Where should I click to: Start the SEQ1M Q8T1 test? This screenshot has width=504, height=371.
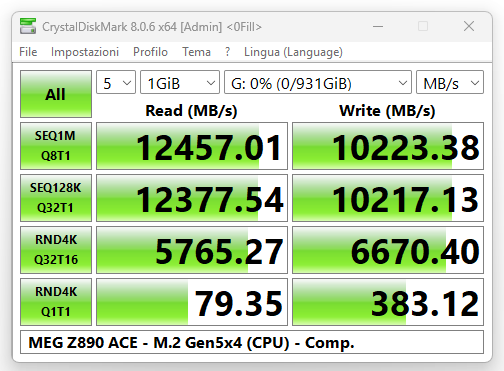[56, 146]
